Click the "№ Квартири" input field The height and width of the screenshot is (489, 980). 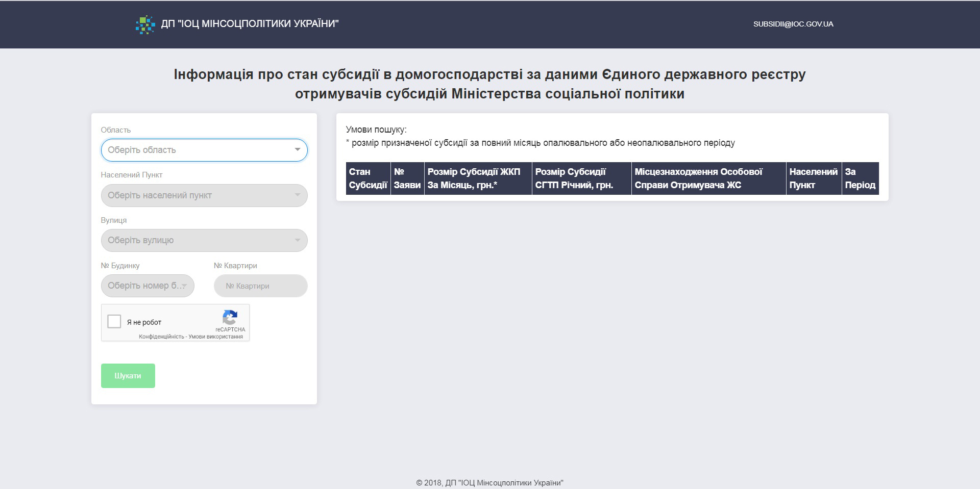click(260, 286)
